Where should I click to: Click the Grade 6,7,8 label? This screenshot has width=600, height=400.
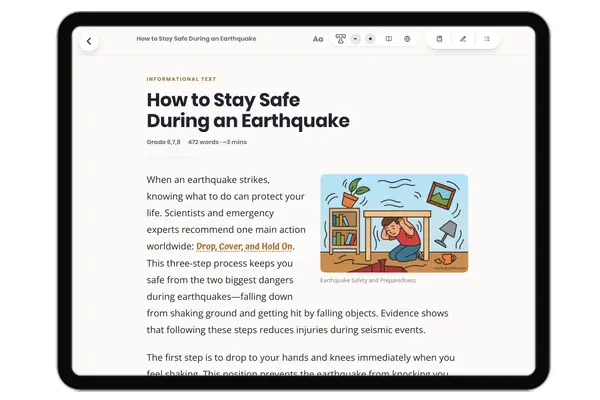point(163,142)
